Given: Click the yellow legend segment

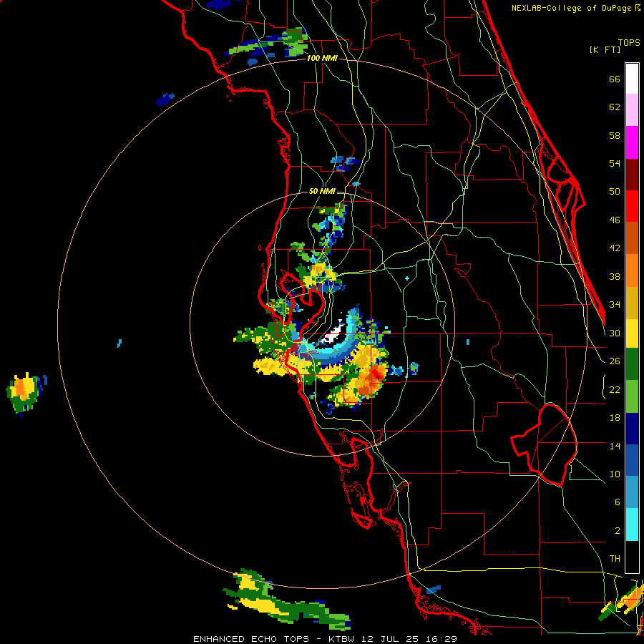Looking at the screenshot, I should pyautogui.click(x=632, y=333).
